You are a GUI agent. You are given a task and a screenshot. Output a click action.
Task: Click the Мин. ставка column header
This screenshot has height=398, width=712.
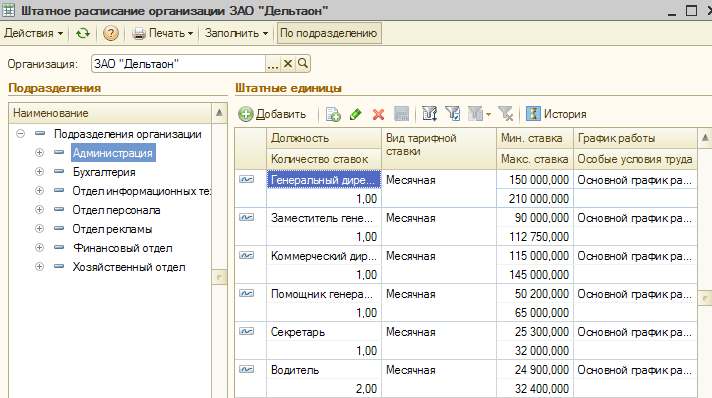[535, 138]
